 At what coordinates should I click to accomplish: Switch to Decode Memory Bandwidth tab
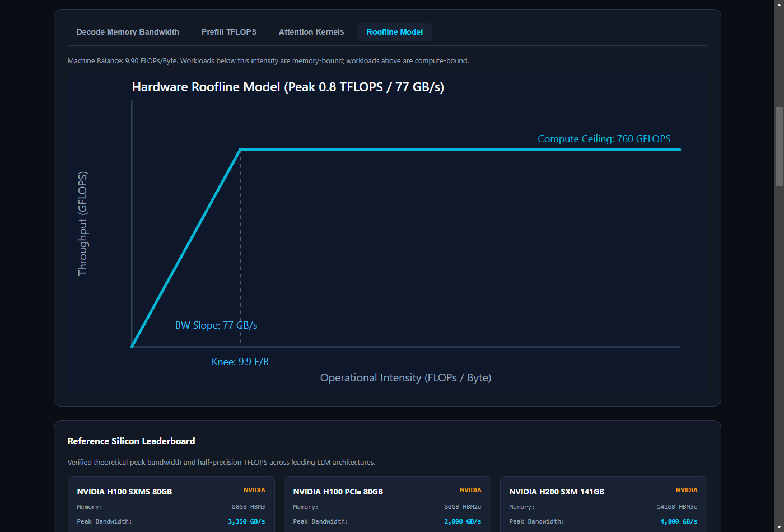(x=128, y=32)
